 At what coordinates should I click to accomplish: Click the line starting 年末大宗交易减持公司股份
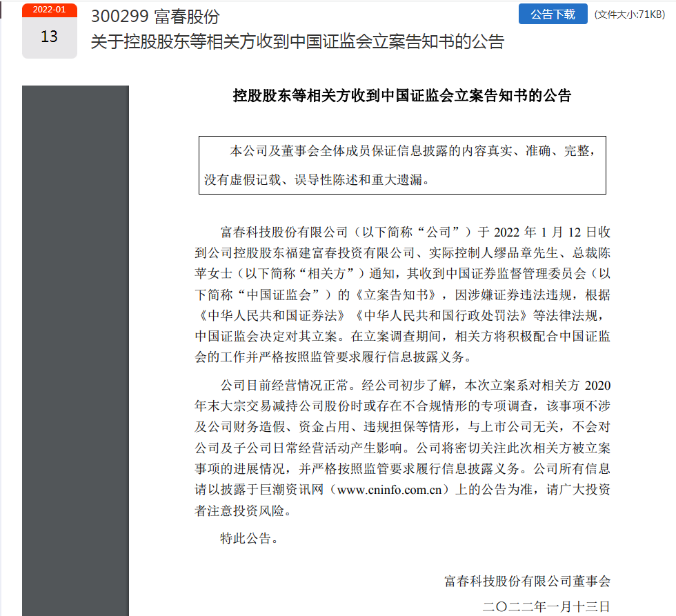(402, 406)
